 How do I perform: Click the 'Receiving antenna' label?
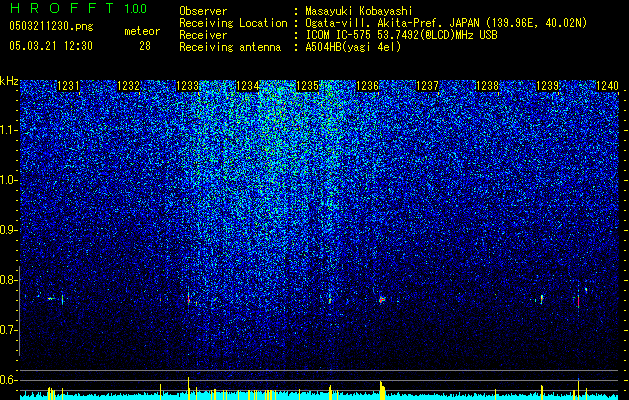click(x=230, y=47)
